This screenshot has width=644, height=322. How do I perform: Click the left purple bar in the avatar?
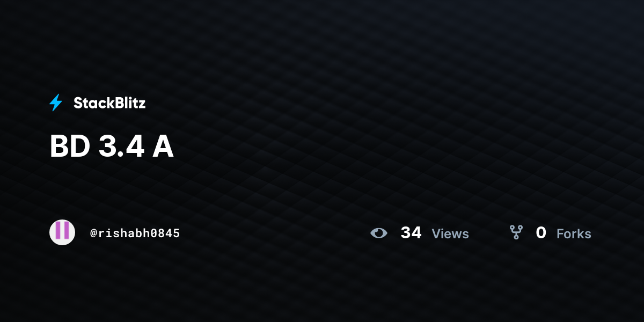pos(58,230)
